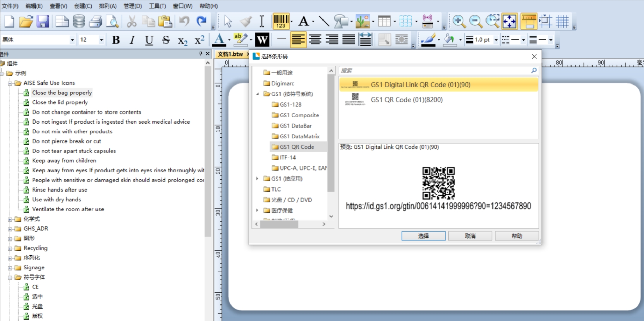This screenshot has height=321, width=644.
Task: Click the 搜索 search field
Action: (434, 71)
